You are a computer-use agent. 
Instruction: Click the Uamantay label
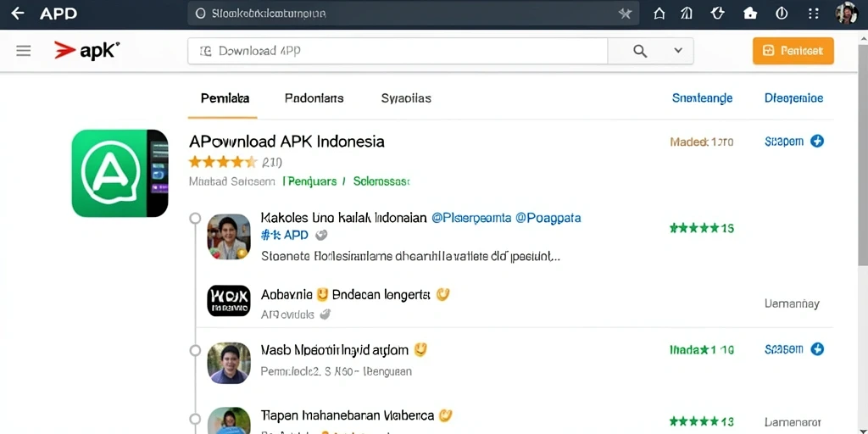click(792, 303)
